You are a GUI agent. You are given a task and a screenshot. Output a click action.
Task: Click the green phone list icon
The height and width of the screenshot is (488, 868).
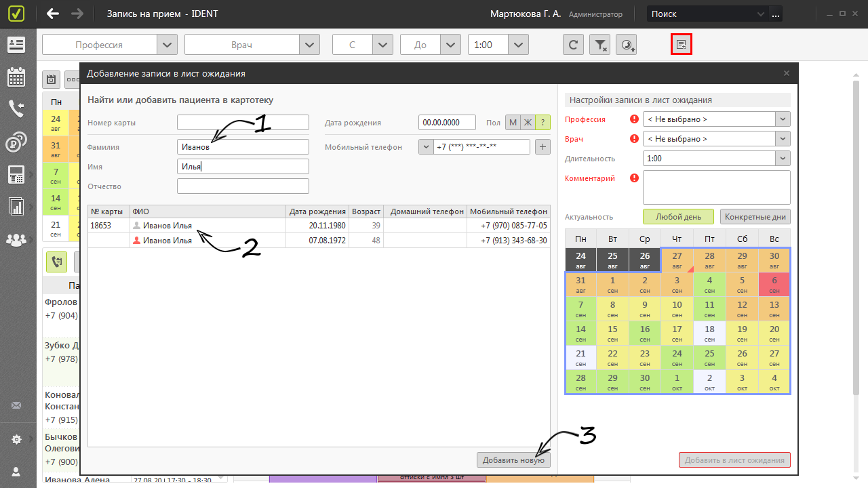tap(56, 262)
